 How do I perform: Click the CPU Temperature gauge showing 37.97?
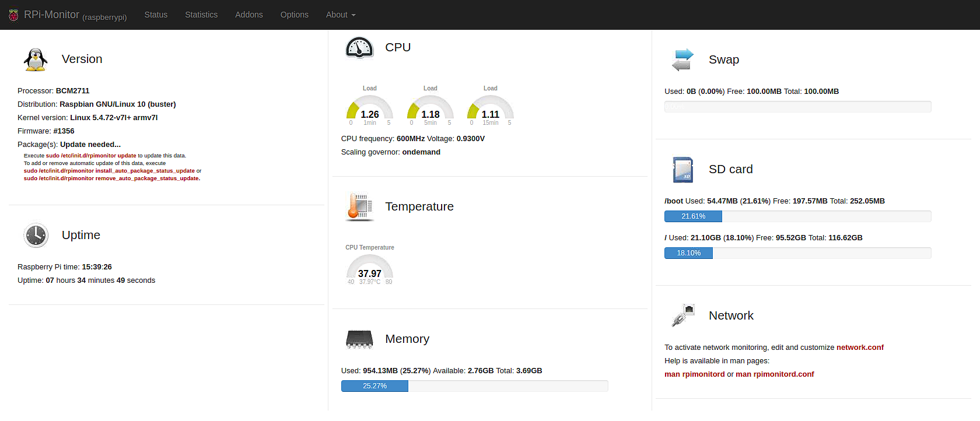coord(370,266)
